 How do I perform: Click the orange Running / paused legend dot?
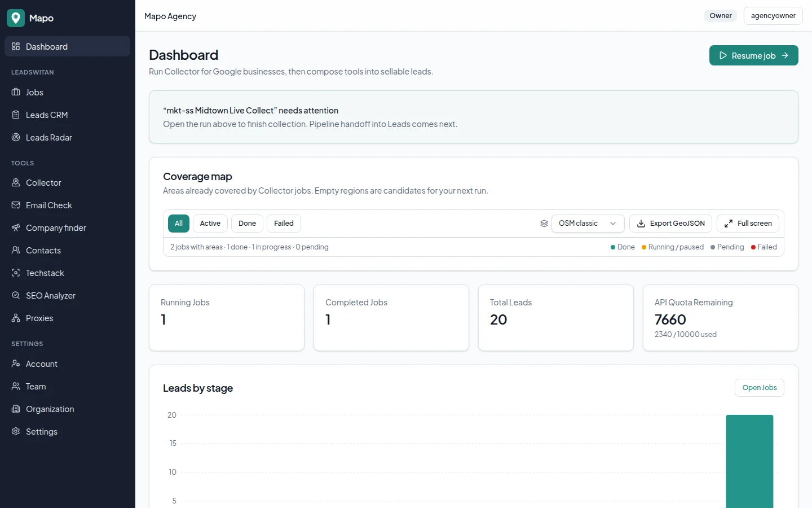pos(644,247)
